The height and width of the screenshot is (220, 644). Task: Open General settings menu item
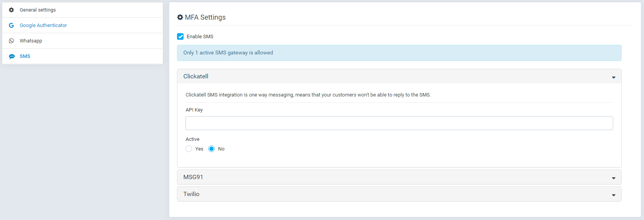[x=83, y=10]
